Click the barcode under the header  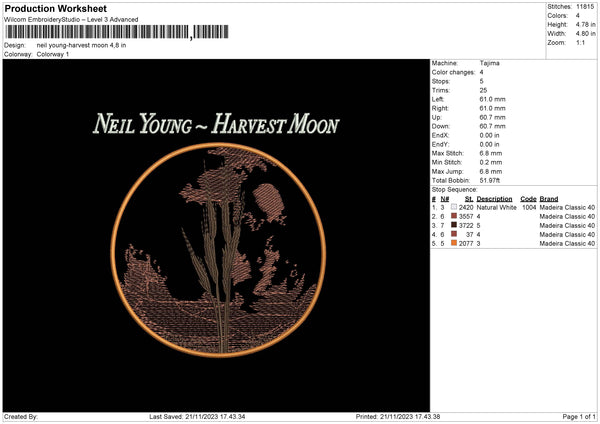[x=117, y=32]
